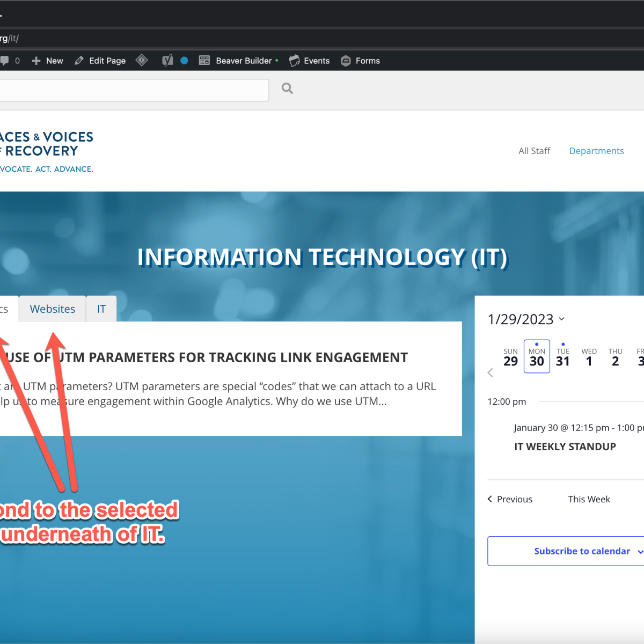Open the IT Weekly Standup event

[565, 447]
